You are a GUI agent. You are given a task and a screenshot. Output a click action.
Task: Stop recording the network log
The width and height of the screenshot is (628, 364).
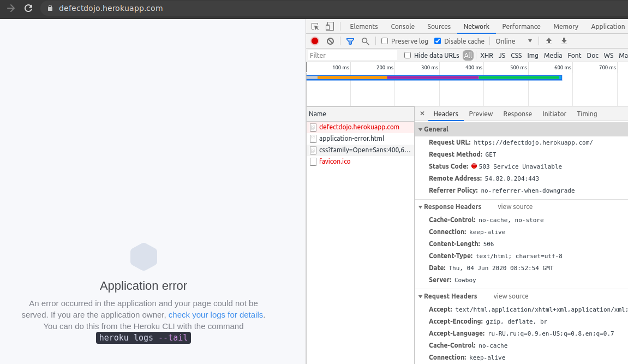point(314,41)
